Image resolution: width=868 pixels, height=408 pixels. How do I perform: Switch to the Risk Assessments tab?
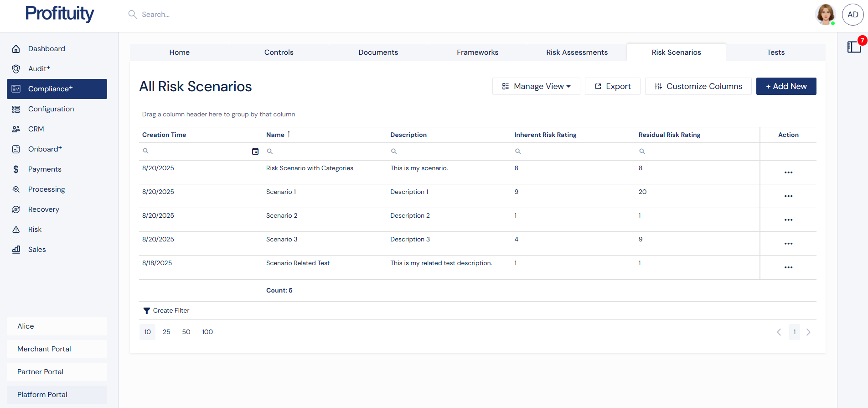(577, 52)
